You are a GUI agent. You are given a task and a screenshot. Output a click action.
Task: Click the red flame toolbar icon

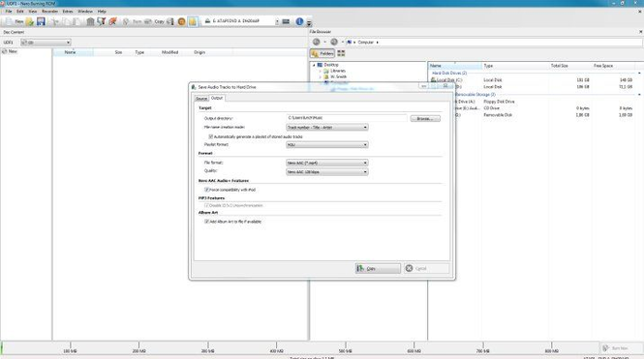click(112, 21)
